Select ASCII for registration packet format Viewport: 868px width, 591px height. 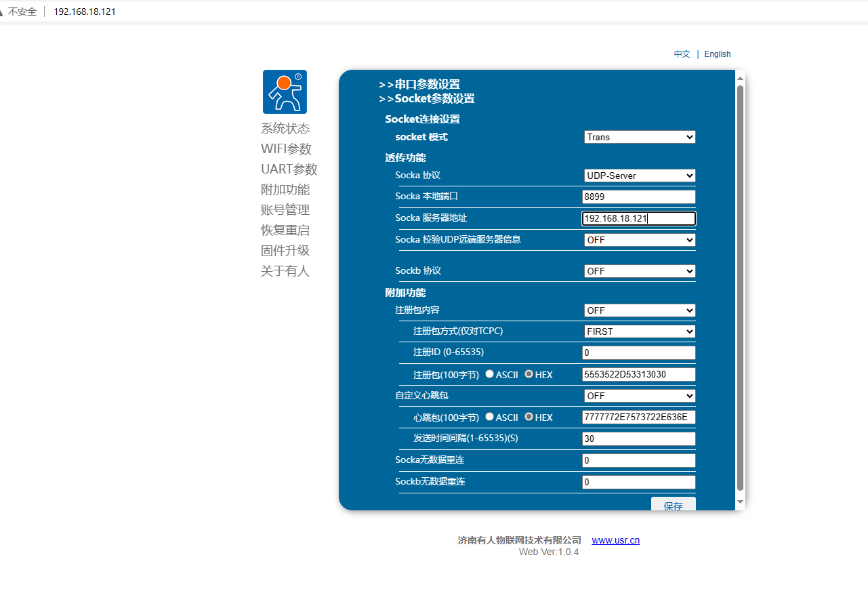click(x=489, y=374)
